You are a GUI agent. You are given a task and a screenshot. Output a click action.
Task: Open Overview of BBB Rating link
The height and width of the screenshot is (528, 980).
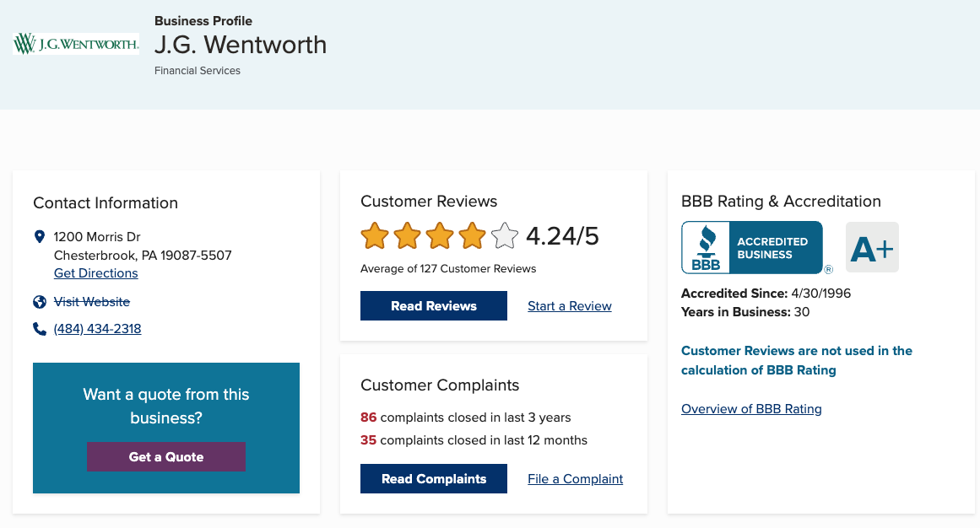click(751, 409)
